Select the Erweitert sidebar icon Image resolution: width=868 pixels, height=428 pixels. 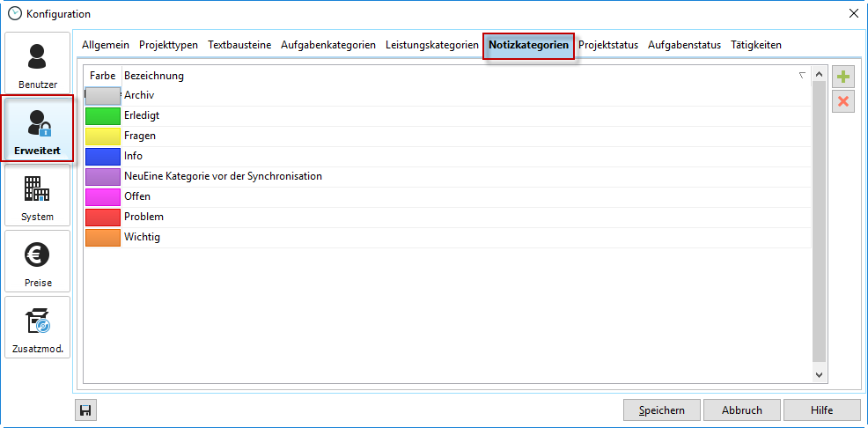(37, 129)
